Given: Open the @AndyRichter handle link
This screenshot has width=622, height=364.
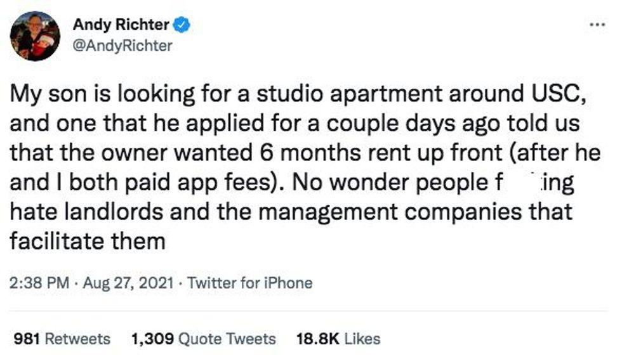Looking at the screenshot, I should click(x=122, y=46).
